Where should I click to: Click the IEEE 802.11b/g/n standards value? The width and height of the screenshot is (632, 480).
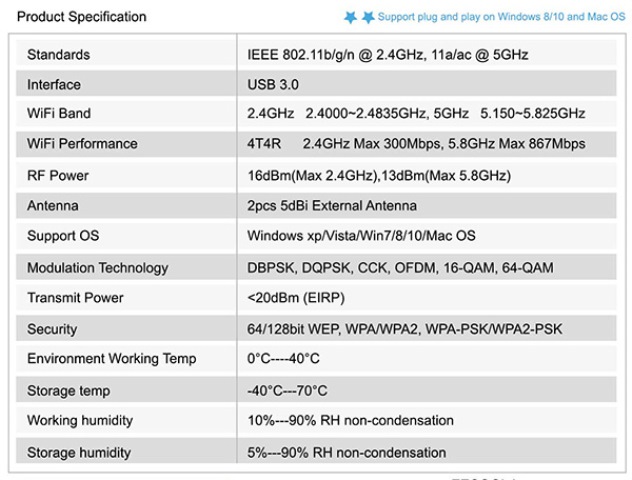(387, 54)
